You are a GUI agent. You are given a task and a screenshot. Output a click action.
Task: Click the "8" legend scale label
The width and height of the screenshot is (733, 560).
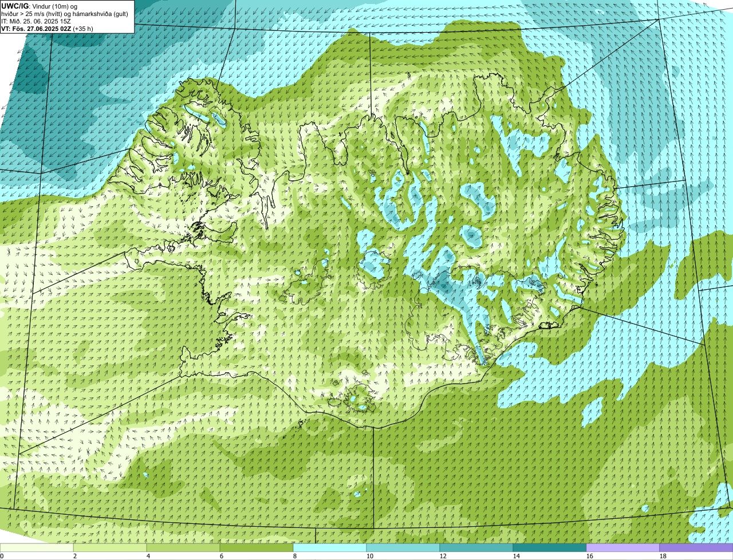coord(295,556)
